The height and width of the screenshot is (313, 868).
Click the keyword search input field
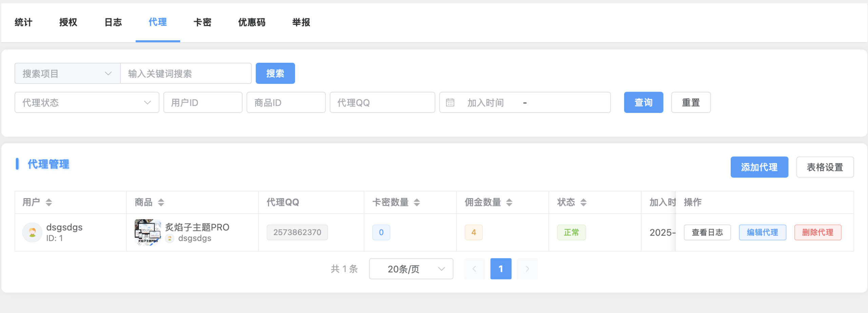[186, 73]
